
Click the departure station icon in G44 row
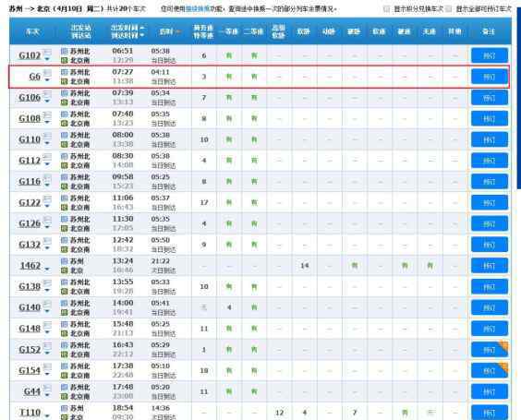(65, 387)
